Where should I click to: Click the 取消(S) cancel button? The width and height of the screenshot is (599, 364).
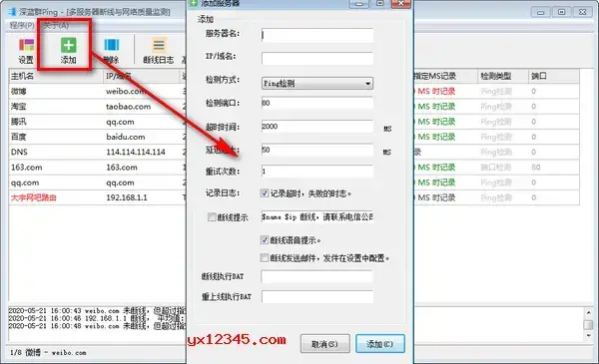point(324,344)
